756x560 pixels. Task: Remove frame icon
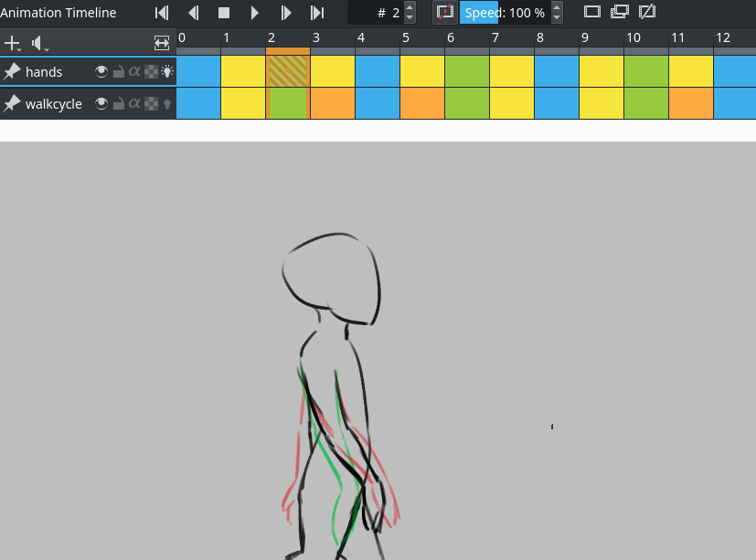tap(647, 12)
